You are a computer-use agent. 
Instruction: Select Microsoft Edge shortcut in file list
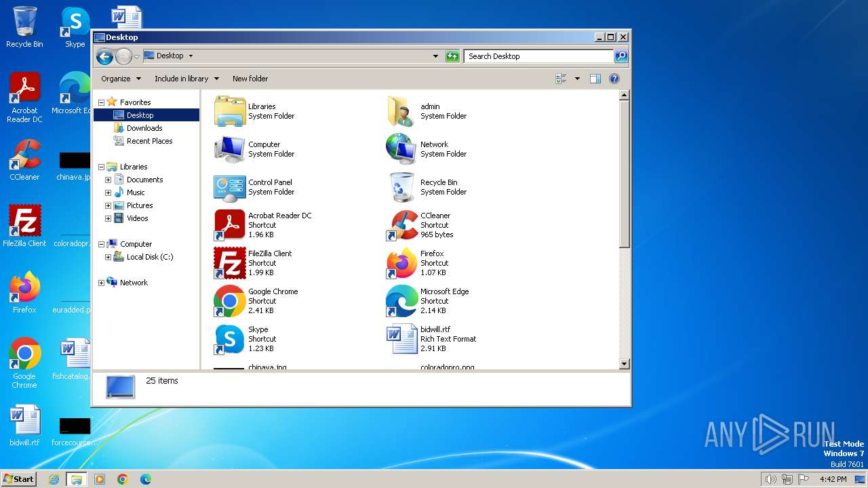401,301
